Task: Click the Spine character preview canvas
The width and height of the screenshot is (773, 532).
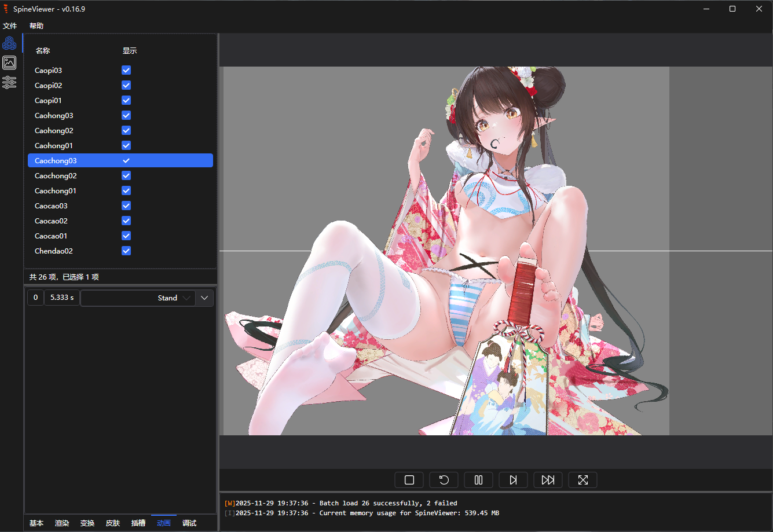Action: pos(496,251)
